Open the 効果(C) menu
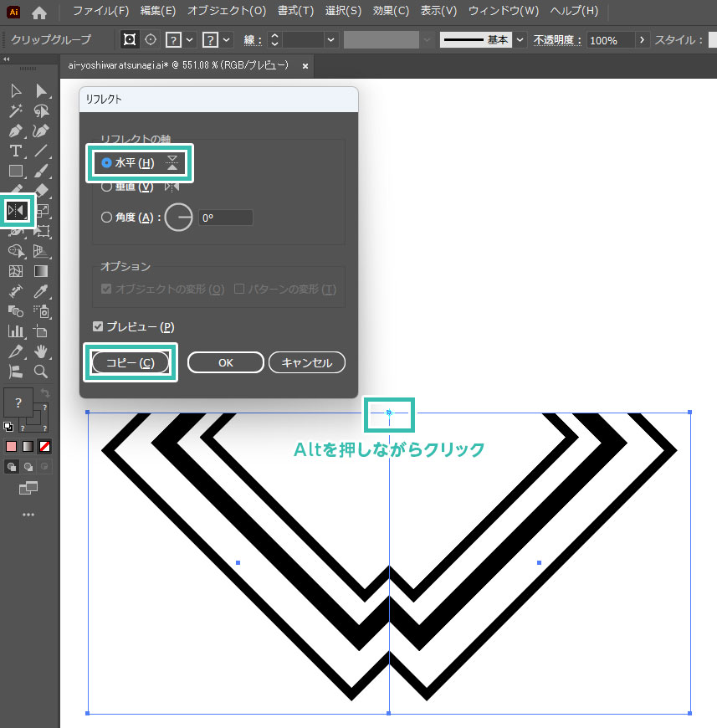Image resolution: width=717 pixels, height=728 pixels. point(391,11)
